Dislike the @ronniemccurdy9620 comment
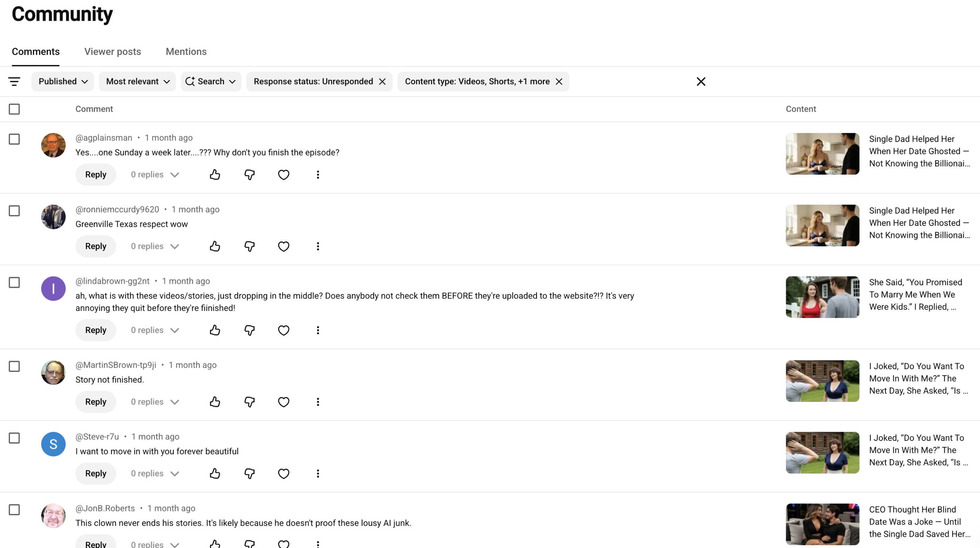The width and height of the screenshot is (980, 548). pos(249,246)
